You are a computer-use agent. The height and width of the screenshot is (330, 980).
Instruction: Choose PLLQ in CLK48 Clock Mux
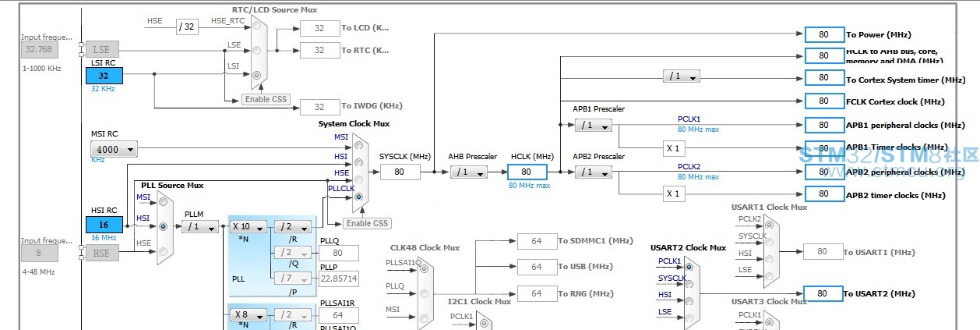point(424,294)
